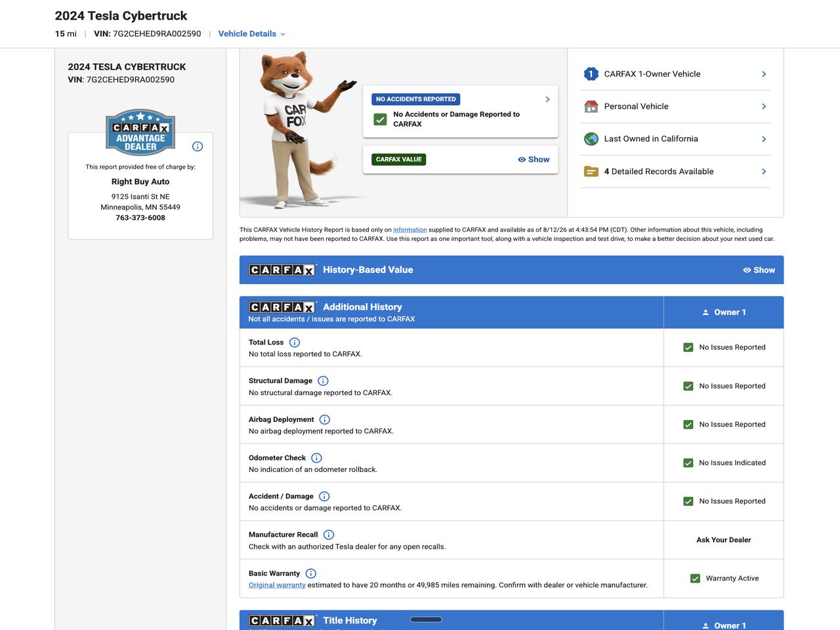Click the Right Buy Auto dealer name

(140, 182)
